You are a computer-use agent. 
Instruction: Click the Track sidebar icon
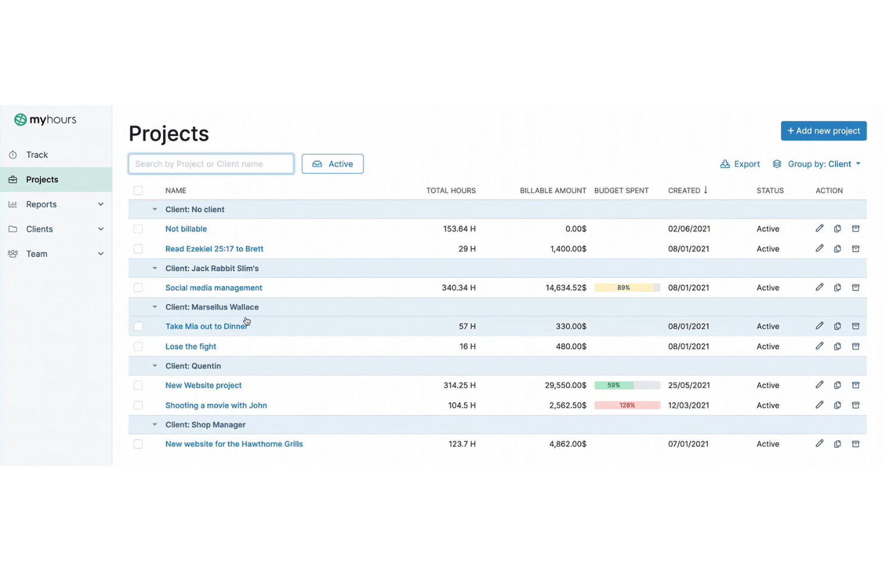13,154
